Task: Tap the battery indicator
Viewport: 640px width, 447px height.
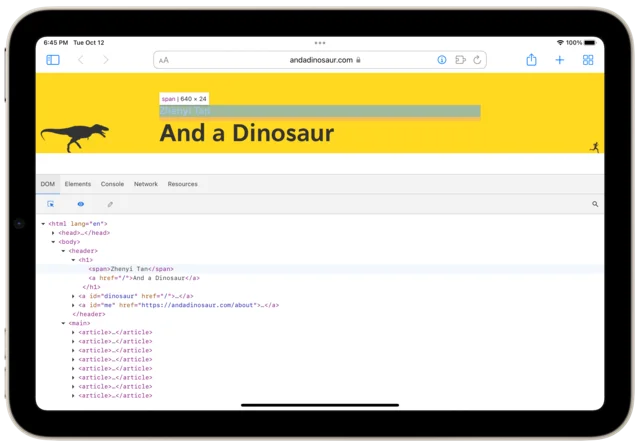Action: click(x=590, y=43)
